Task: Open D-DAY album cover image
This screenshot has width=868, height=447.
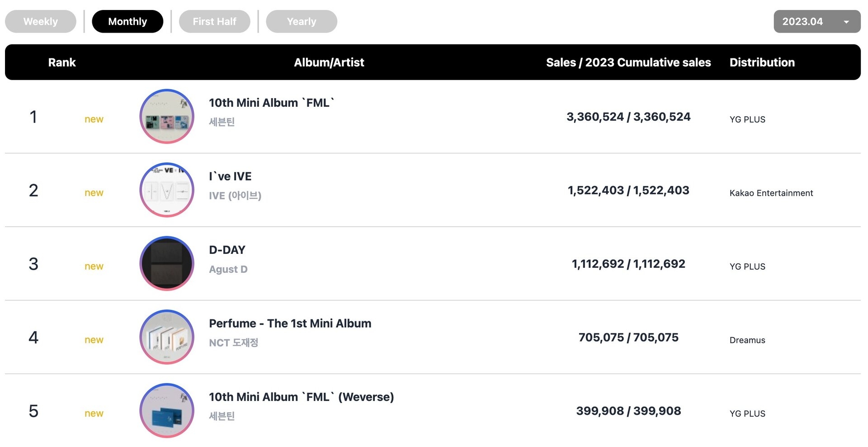Action: pos(167,263)
